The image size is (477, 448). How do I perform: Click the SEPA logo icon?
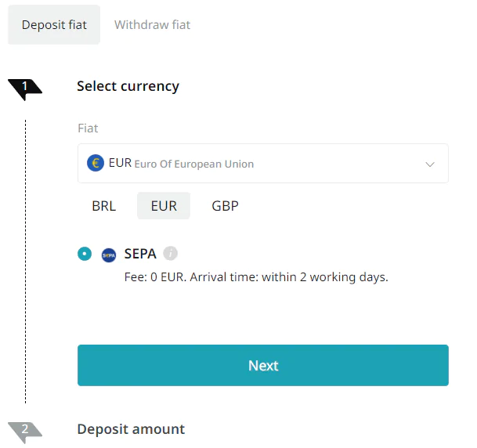click(109, 255)
